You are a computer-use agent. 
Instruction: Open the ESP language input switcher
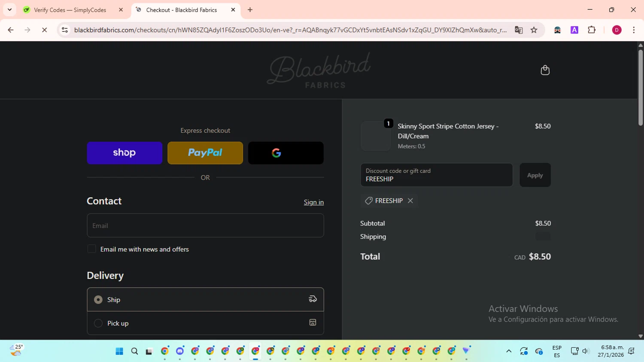pyautogui.click(x=557, y=351)
